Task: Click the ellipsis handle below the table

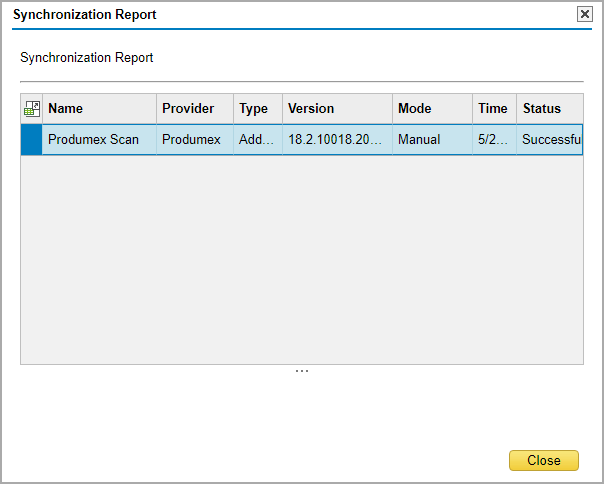Action: (x=302, y=371)
